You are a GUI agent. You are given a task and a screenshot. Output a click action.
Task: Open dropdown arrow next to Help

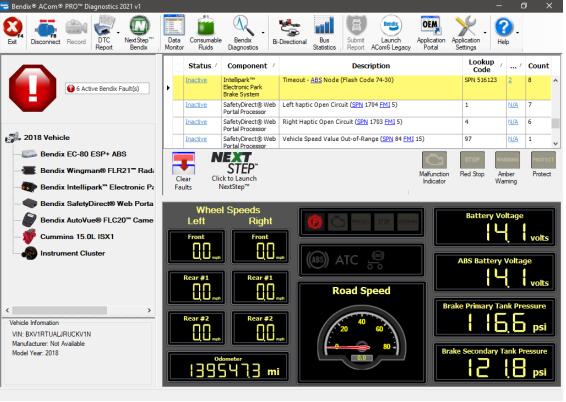(x=517, y=33)
